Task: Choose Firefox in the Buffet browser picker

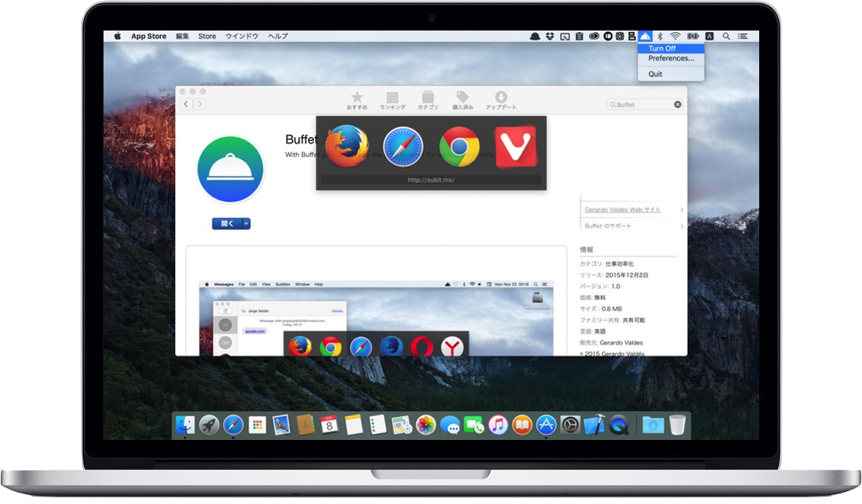Action: 347,146
